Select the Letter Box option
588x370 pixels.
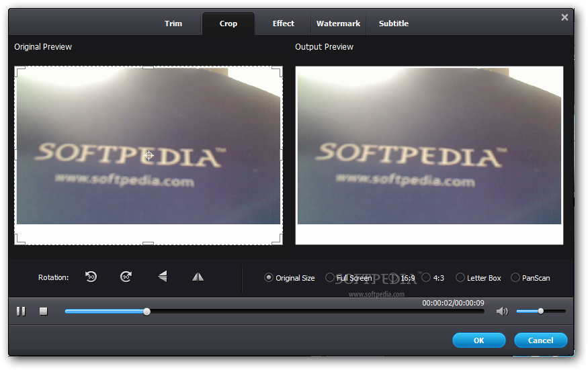[x=460, y=278]
